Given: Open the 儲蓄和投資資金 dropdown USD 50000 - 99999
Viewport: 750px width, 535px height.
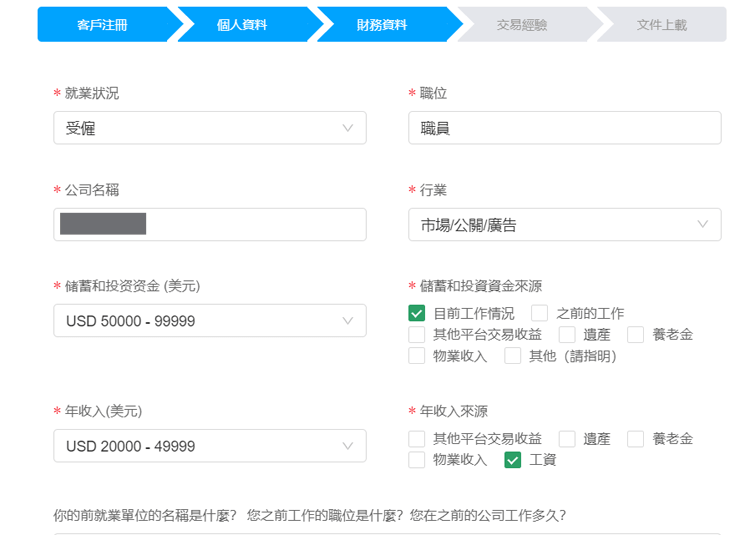Looking at the screenshot, I should 209,321.
